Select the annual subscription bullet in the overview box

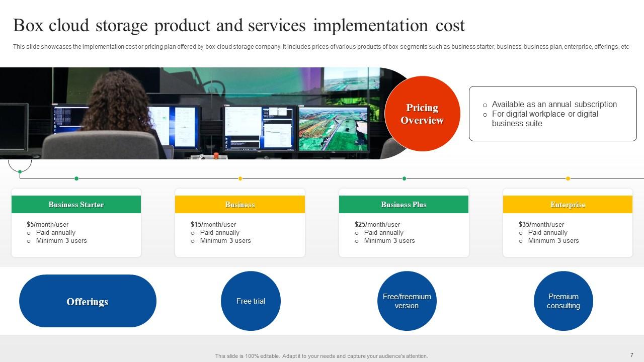tap(553, 104)
